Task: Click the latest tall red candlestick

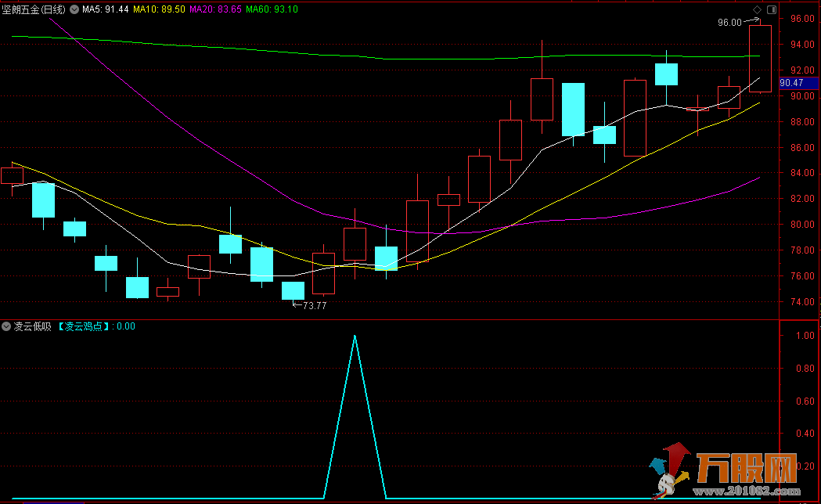Action: click(x=760, y=59)
